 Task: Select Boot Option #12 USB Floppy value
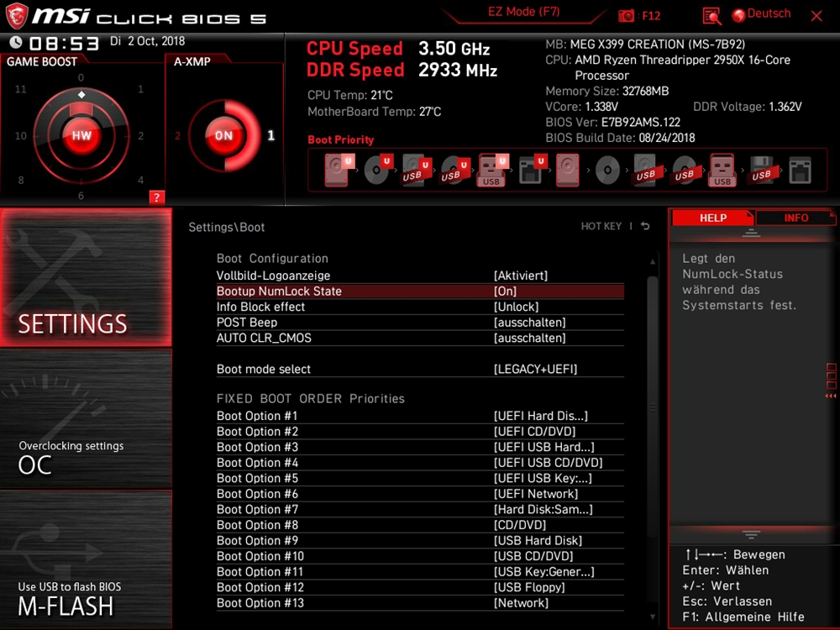[529, 587]
